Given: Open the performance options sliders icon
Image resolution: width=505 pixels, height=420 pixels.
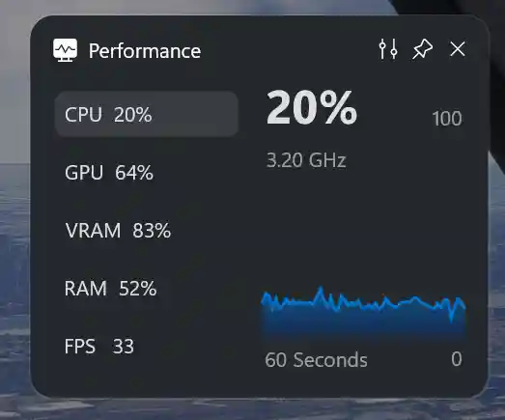Looking at the screenshot, I should [x=388, y=49].
